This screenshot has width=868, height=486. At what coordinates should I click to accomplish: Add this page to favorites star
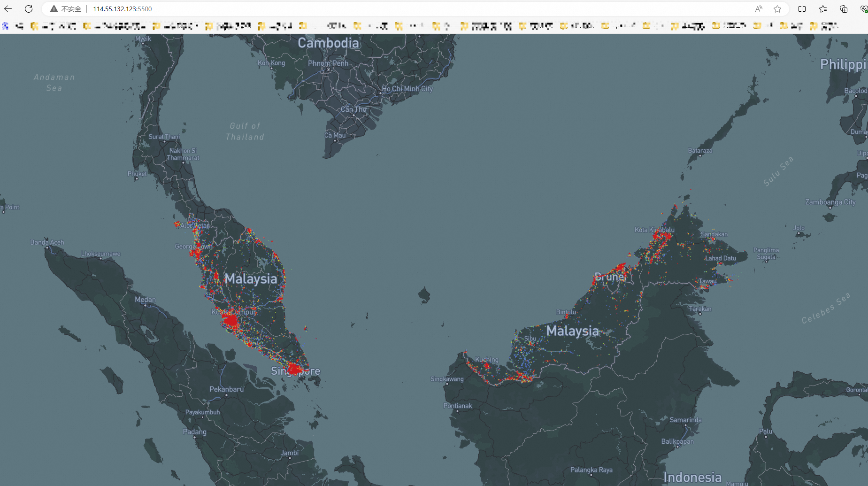click(777, 9)
